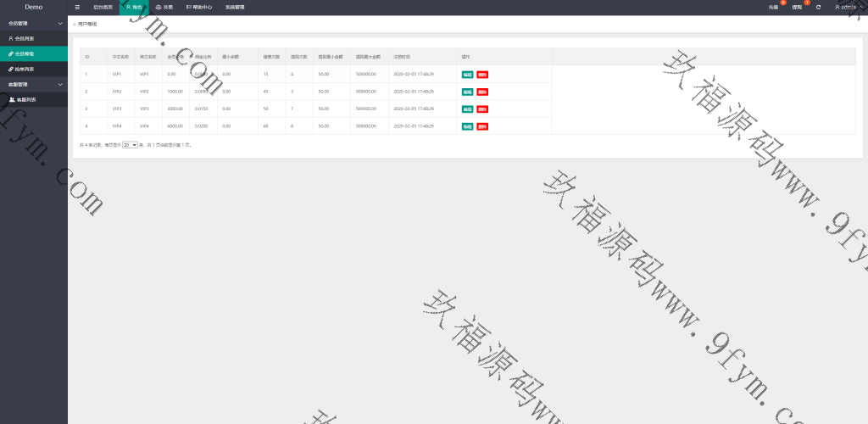868x424 pixels.
Task: Open 系统管理 in top navigation
Action: [235, 7]
